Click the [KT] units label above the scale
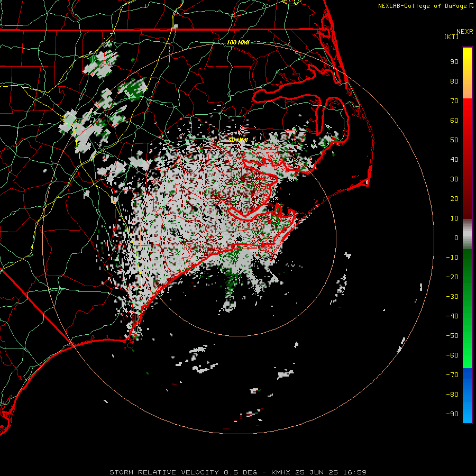The width and height of the screenshot is (476, 476). point(451,36)
